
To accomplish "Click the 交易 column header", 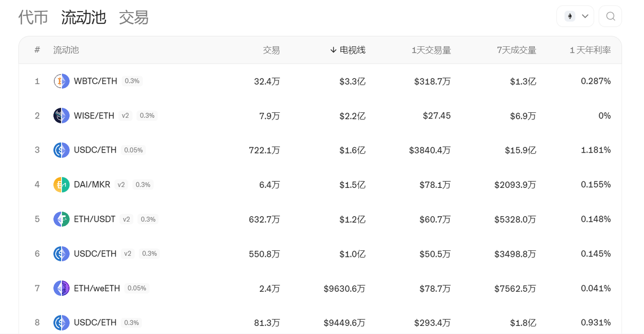I will tap(271, 50).
